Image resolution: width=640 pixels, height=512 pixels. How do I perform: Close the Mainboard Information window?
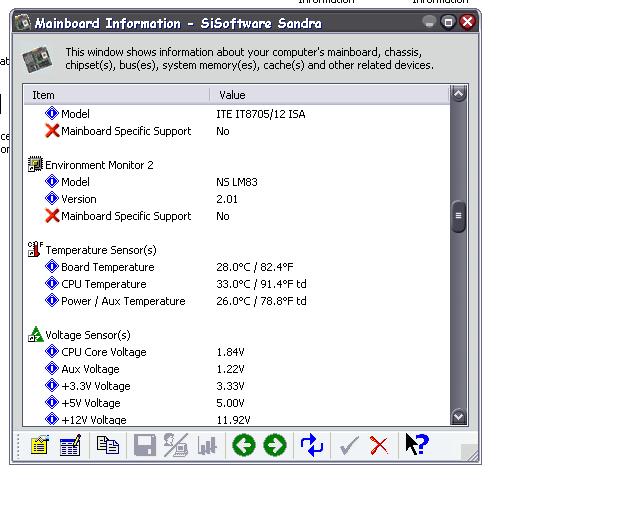(467, 22)
